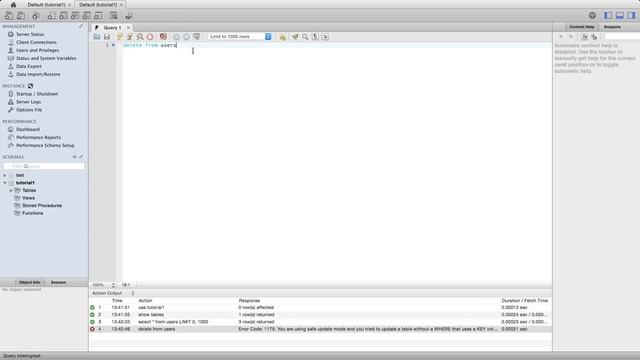Run explain plan for current statement
Viewport: 640px width, 360px height.
click(140, 37)
